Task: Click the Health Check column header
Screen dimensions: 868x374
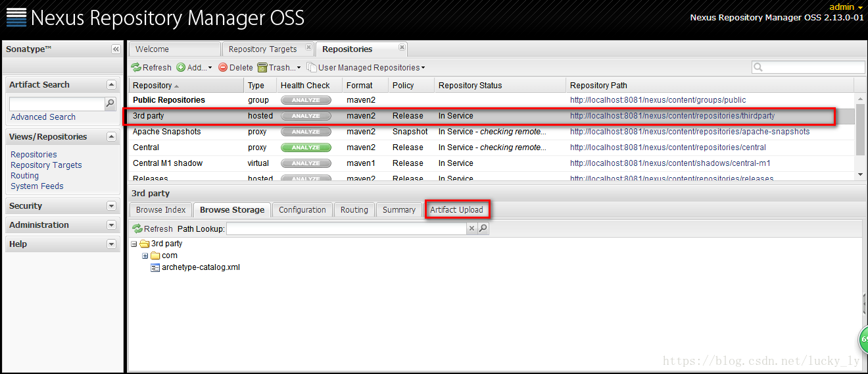Action: (x=309, y=86)
